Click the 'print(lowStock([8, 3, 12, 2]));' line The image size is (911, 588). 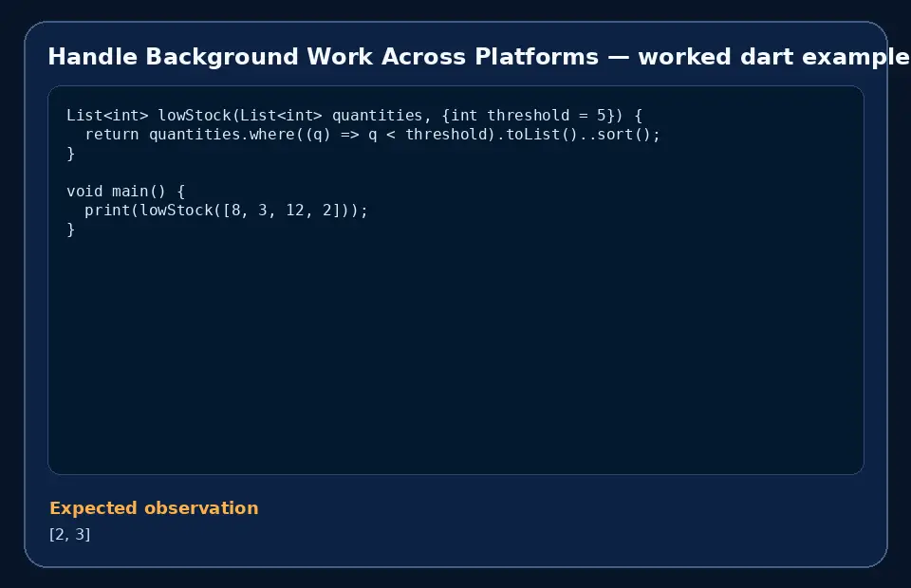[x=227, y=211]
